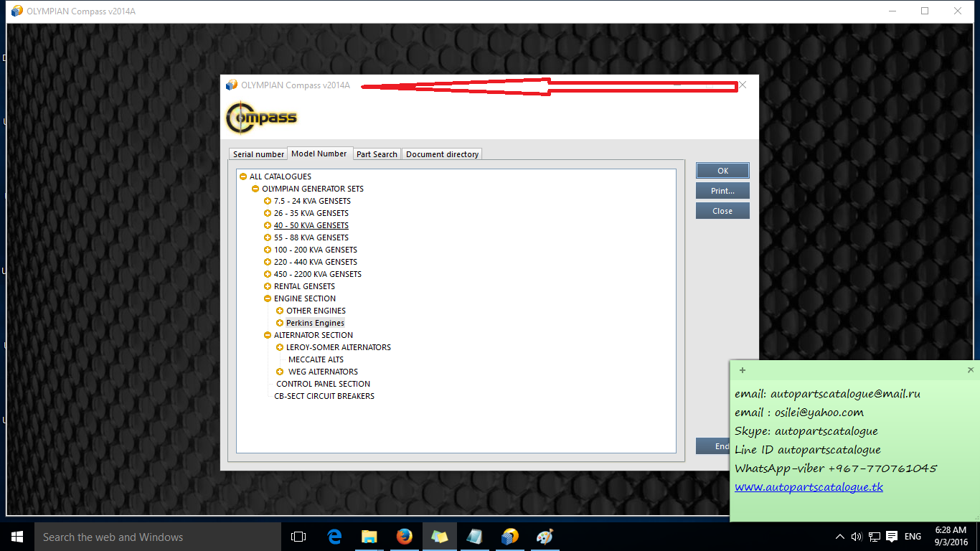
Task: Open volume control in system tray
Action: coord(857,537)
